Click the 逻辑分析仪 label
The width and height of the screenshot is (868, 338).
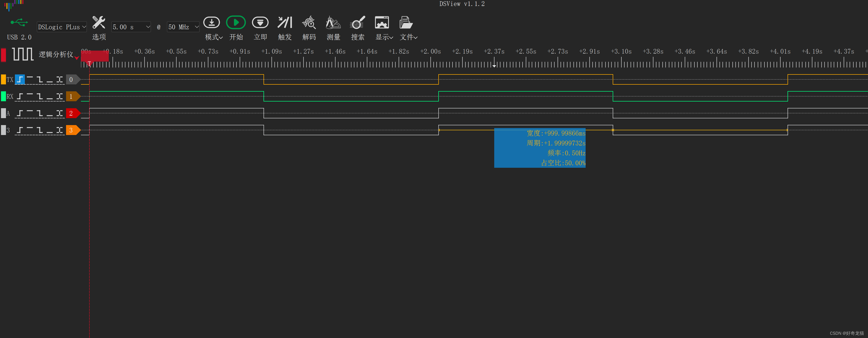point(56,54)
